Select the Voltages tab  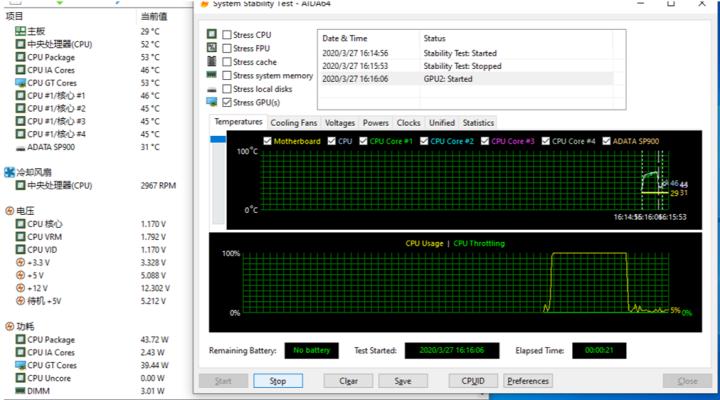click(x=340, y=123)
